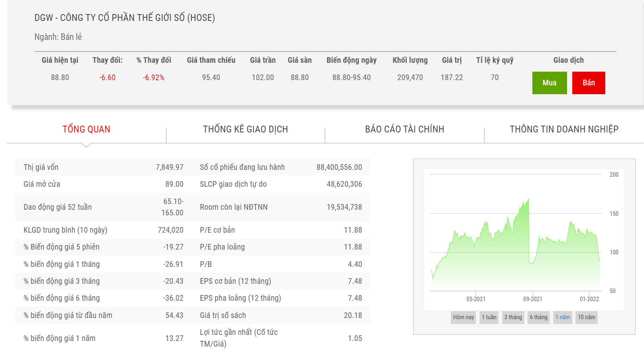Click the DGW company title heading
Image resolution: width=644 pixels, height=351 pixels.
[x=125, y=18]
